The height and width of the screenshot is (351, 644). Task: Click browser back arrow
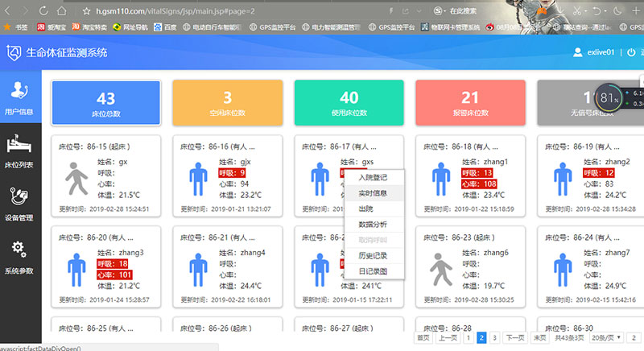coord(7,10)
